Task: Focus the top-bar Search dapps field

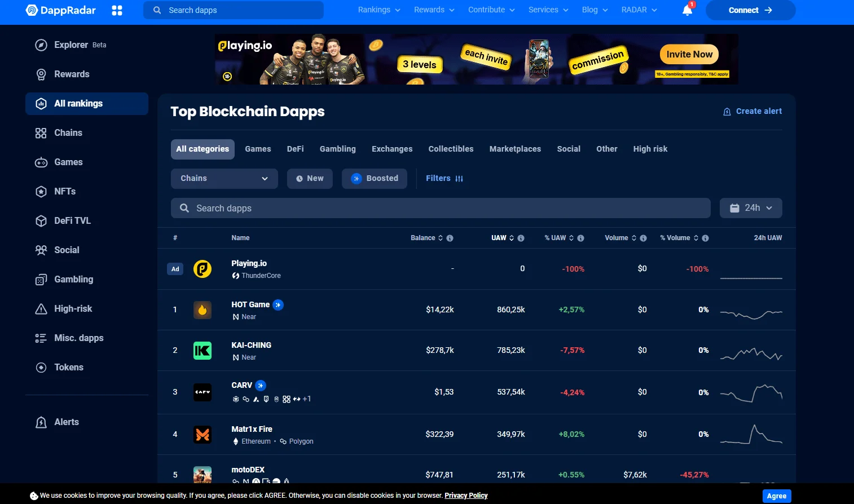Action: point(234,10)
